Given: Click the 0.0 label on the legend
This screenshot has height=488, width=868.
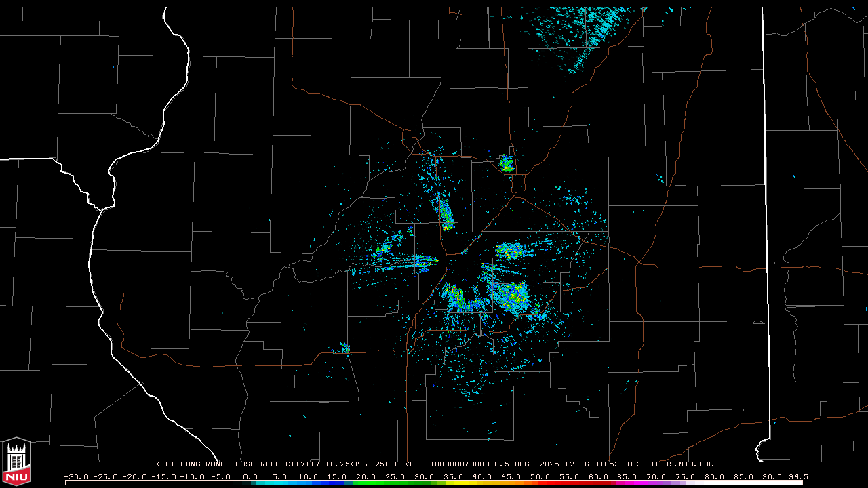Looking at the screenshot, I should [x=250, y=476].
